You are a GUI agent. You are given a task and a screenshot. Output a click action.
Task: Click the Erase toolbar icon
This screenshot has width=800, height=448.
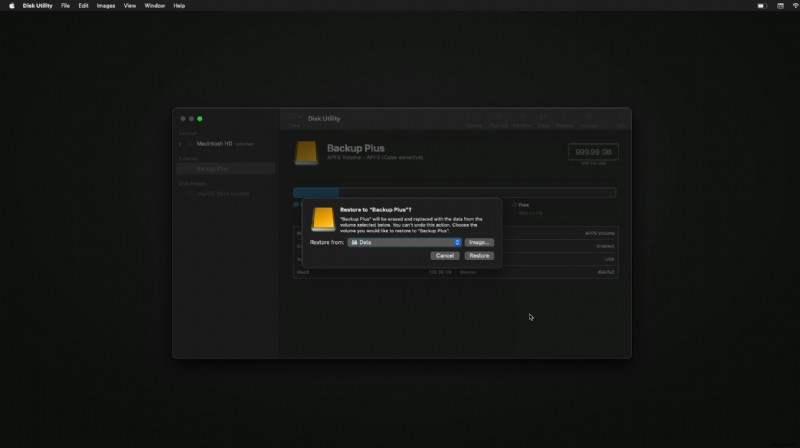[x=544, y=120]
